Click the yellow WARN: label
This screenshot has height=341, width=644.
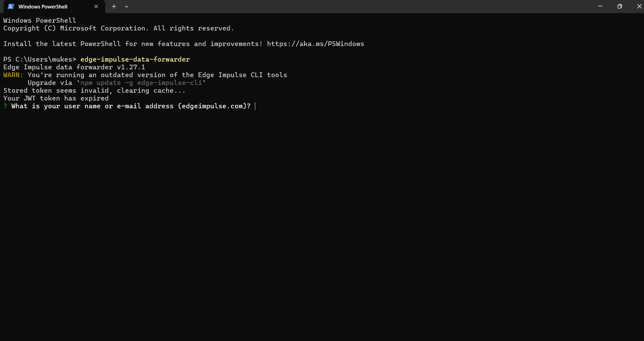13,75
